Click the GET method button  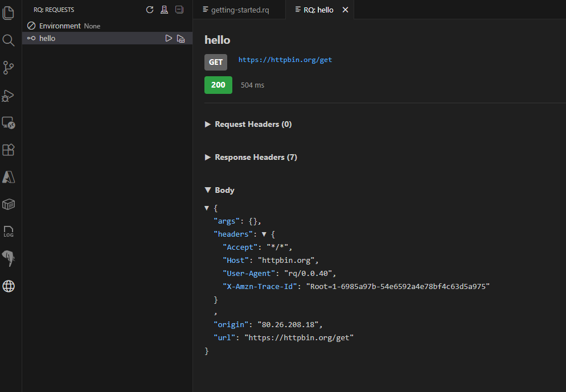tap(216, 62)
